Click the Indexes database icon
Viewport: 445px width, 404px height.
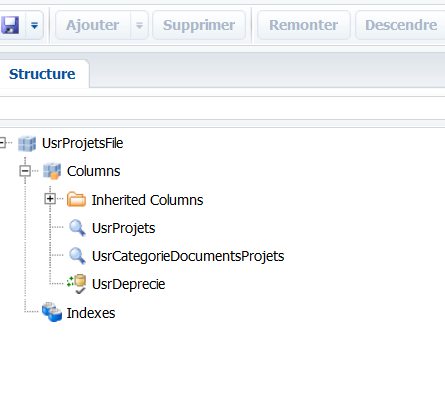coord(52,312)
